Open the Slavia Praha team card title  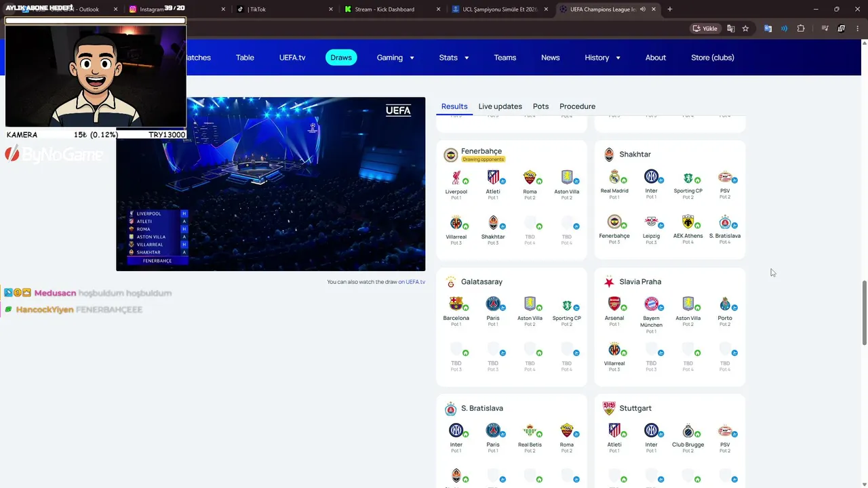(640, 281)
